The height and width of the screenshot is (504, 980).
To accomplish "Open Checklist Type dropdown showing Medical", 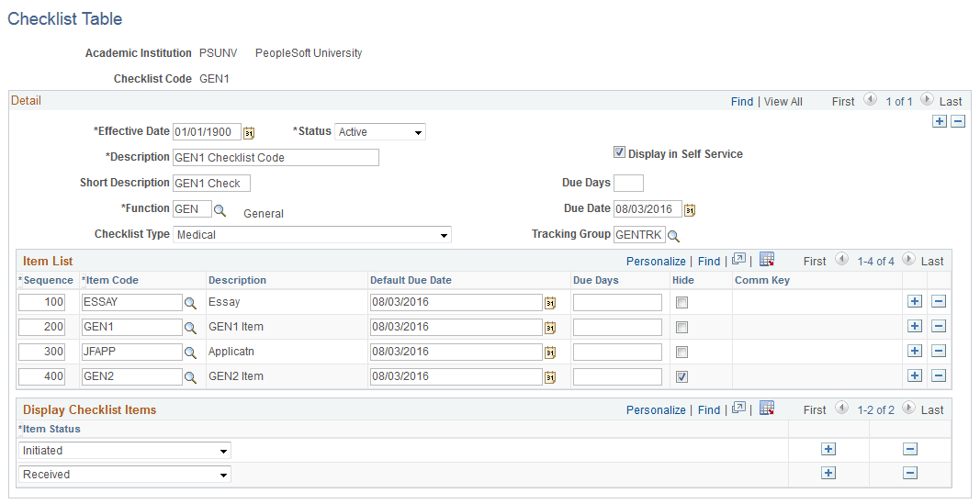I will (x=312, y=235).
